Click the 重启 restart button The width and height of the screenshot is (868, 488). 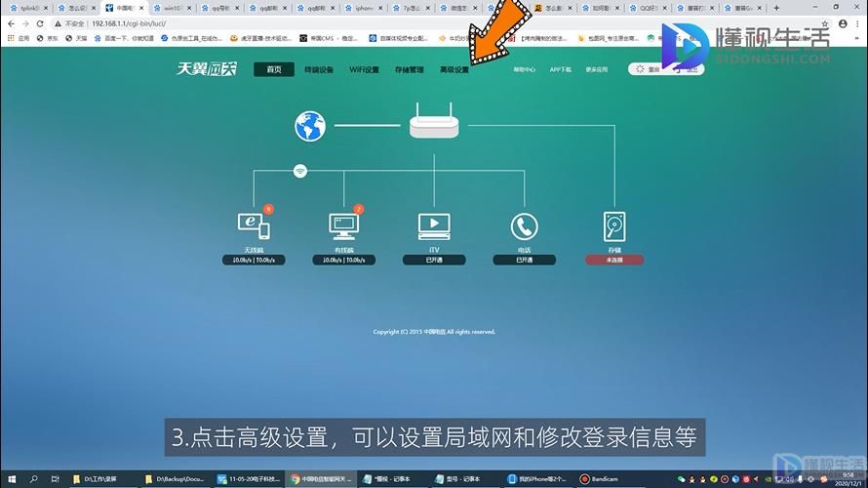coord(649,69)
